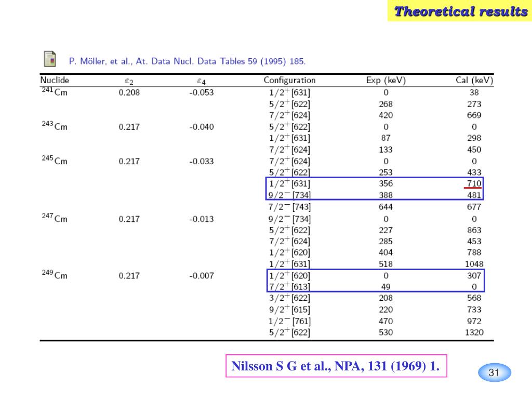
Task: Click the Exp value 220
Action: (x=386, y=310)
